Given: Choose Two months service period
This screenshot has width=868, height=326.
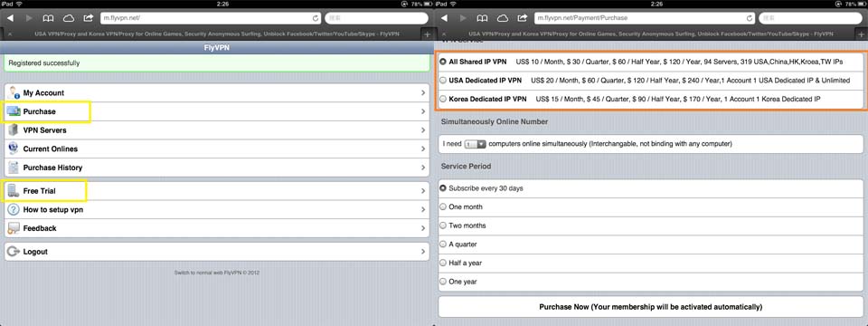Looking at the screenshot, I should click(443, 225).
